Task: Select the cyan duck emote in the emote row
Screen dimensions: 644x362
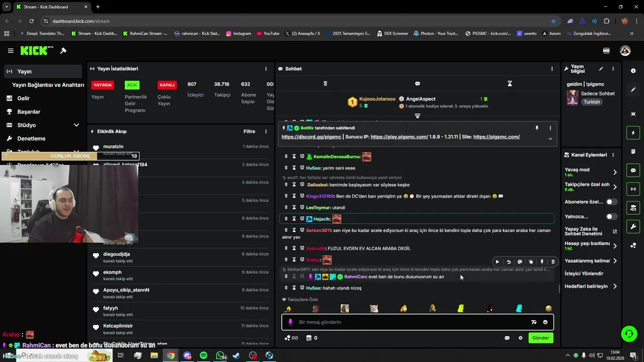Action: pos(519,308)
